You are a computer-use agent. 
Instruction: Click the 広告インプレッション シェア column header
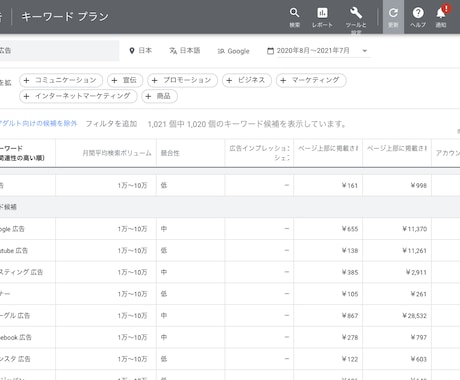point(259,153)
